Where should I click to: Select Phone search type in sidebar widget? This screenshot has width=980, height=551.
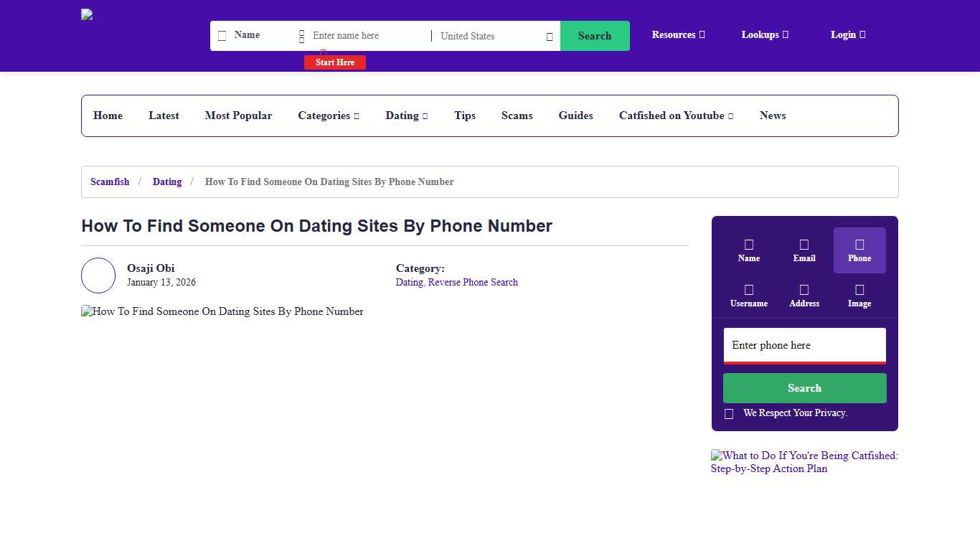pos(859,250)
